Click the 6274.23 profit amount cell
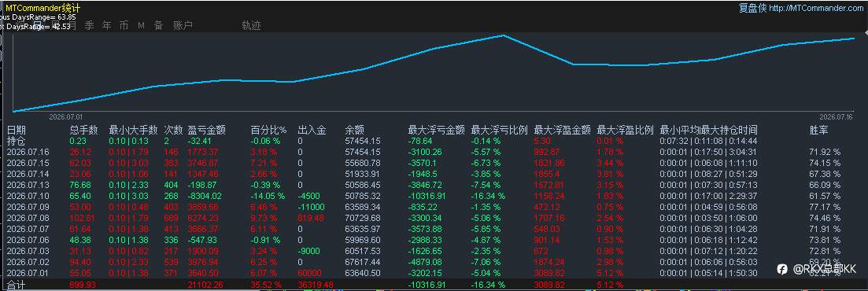 point(204,217)
